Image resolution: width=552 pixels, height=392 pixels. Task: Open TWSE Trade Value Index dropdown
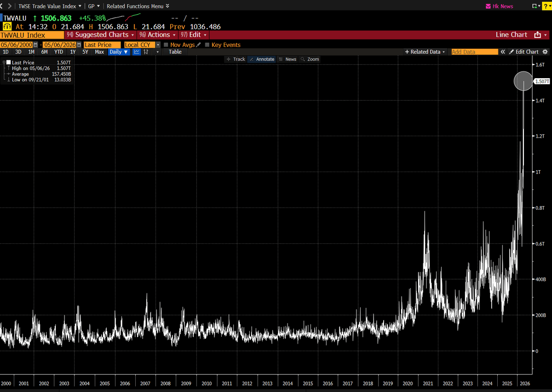[51, 6]
